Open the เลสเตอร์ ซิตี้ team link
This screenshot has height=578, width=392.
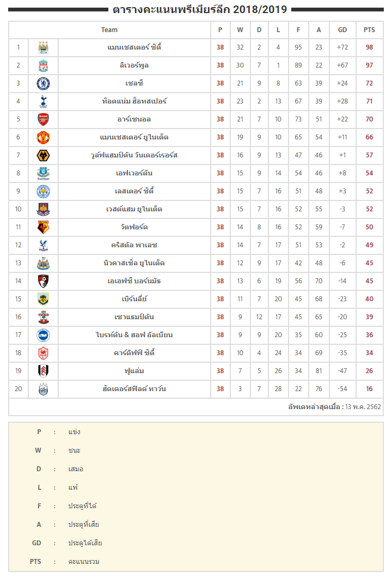pyautogui.click(x=134, y=191)
